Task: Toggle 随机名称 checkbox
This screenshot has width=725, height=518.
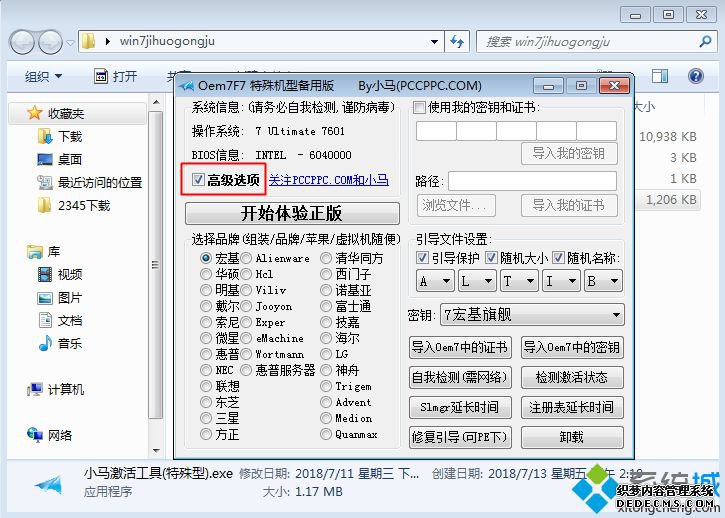Action: (559, 258)
